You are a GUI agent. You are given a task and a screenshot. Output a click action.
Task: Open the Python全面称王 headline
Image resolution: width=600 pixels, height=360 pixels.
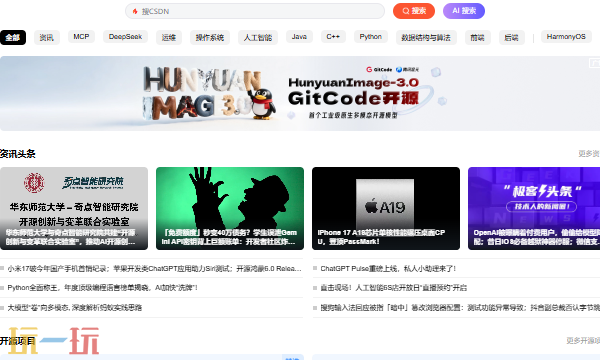[x=102, y=288]
